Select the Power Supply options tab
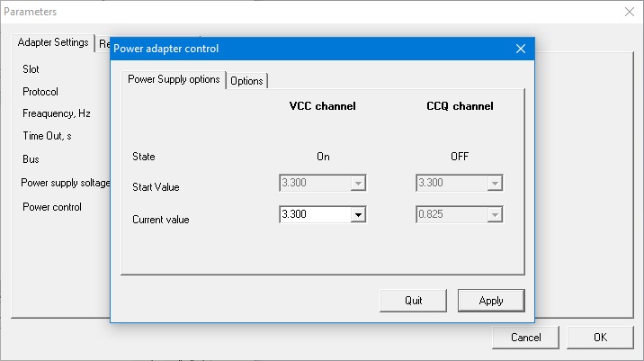Screen dimensions: 644x361 coord(174,79)
